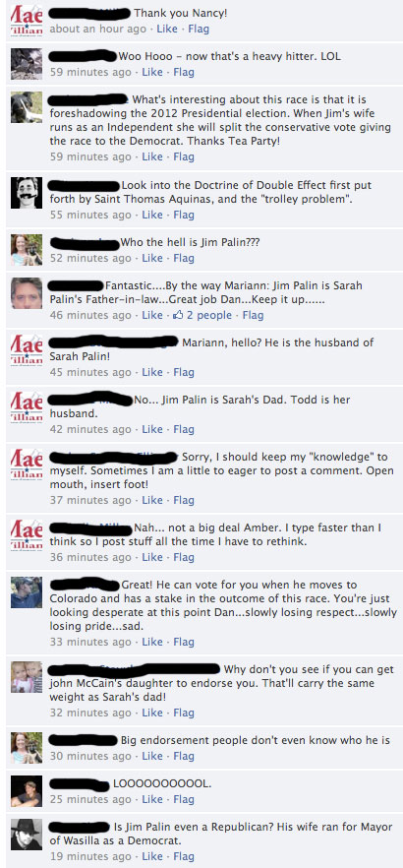Click avatar beside 'Thank you Nancy!' comment
The height and width of the screenshot is (868, 403).
pyautogui.click(x=27, y=21)
